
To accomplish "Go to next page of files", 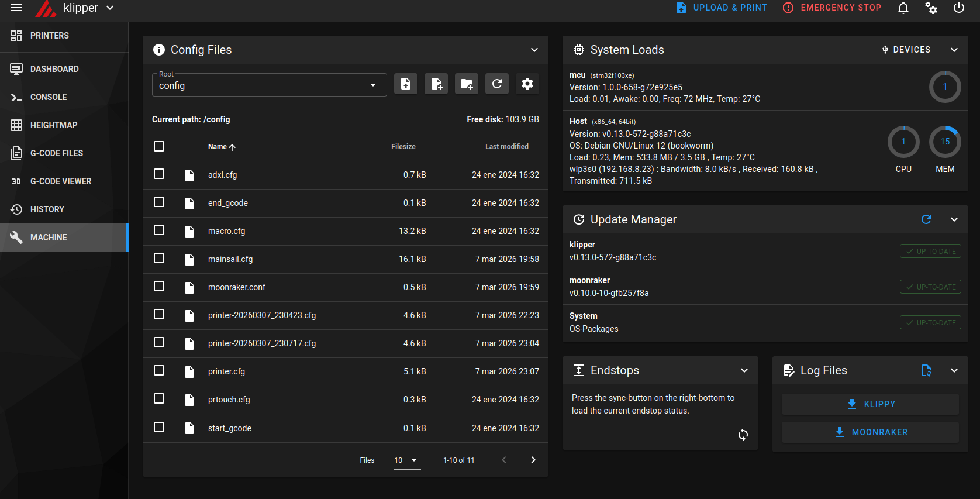I will pyautogui.click(x=533, y=460).
